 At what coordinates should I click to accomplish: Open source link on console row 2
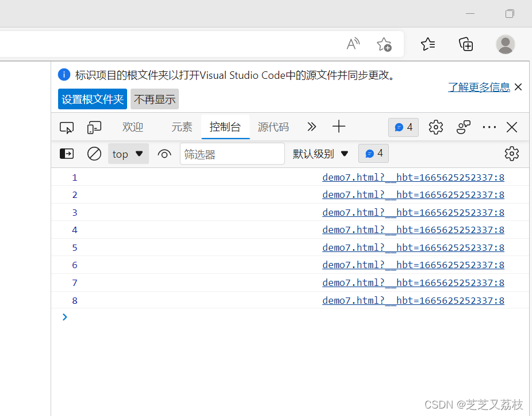(413, 195)
